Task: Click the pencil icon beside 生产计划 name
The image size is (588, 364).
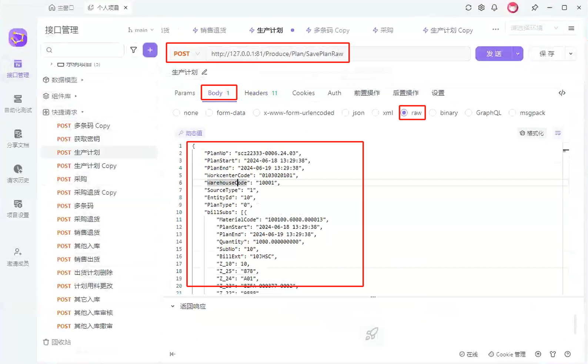Action: pyautogui.click(x=204, y=72)
